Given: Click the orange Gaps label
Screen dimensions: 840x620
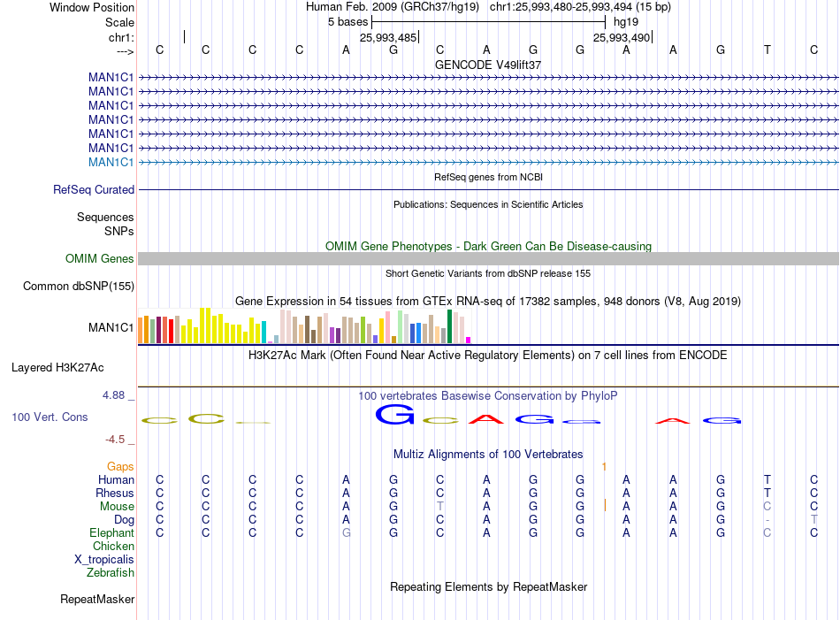Looking at the screenshot, I should pos(120,467).
